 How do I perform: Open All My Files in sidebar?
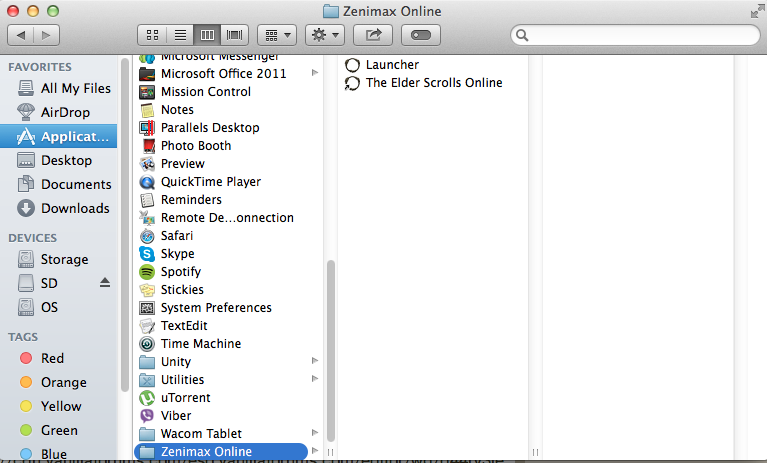pos(59,88)
